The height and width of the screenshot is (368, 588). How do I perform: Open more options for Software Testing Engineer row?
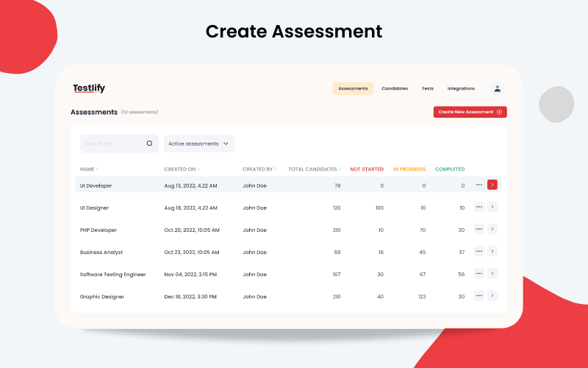click(x=479, y=273)
